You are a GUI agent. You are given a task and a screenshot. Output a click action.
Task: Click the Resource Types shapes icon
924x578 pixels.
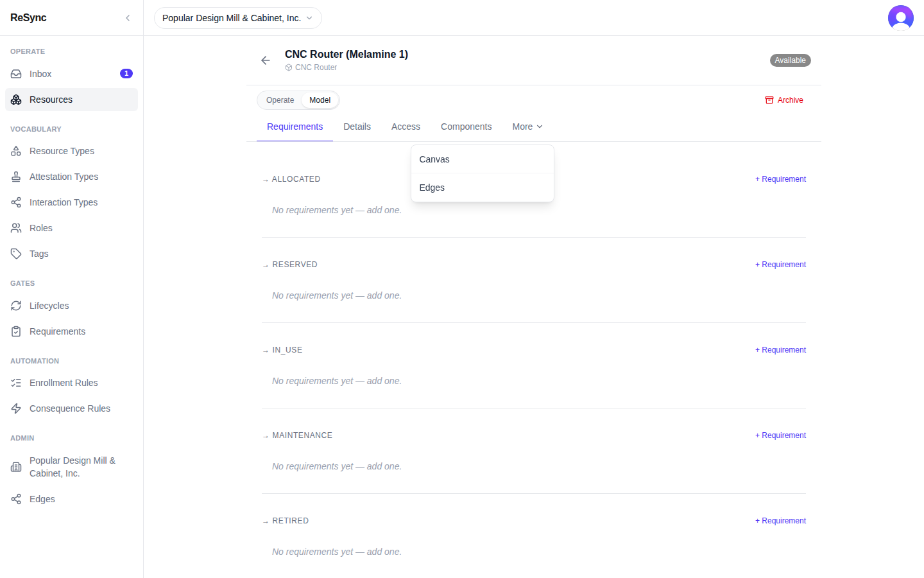[16, 151]
